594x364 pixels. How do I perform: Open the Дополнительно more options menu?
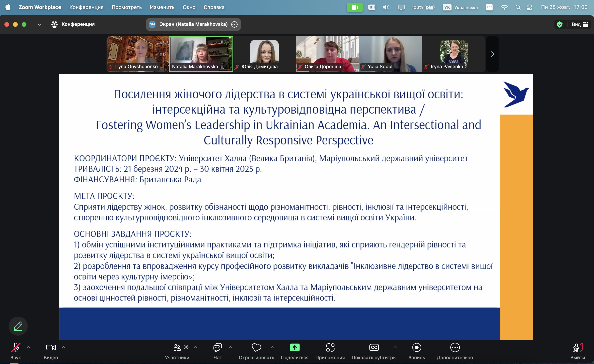455,351
